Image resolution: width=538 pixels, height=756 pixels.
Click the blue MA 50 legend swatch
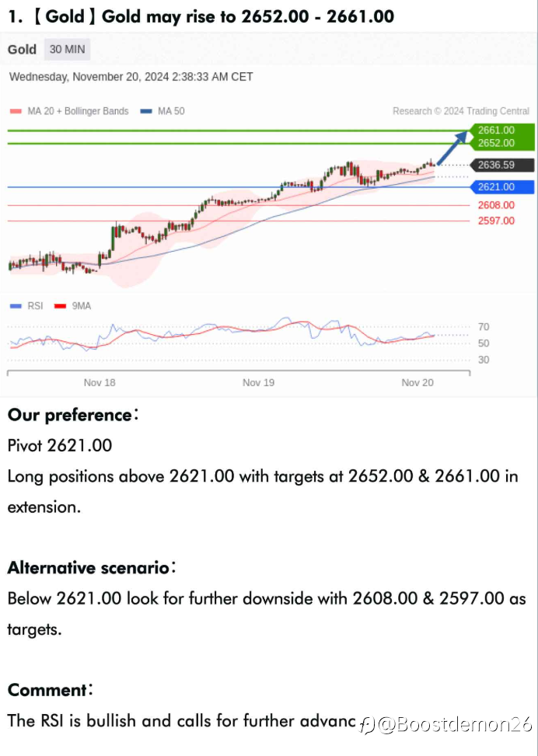point(146,111)
